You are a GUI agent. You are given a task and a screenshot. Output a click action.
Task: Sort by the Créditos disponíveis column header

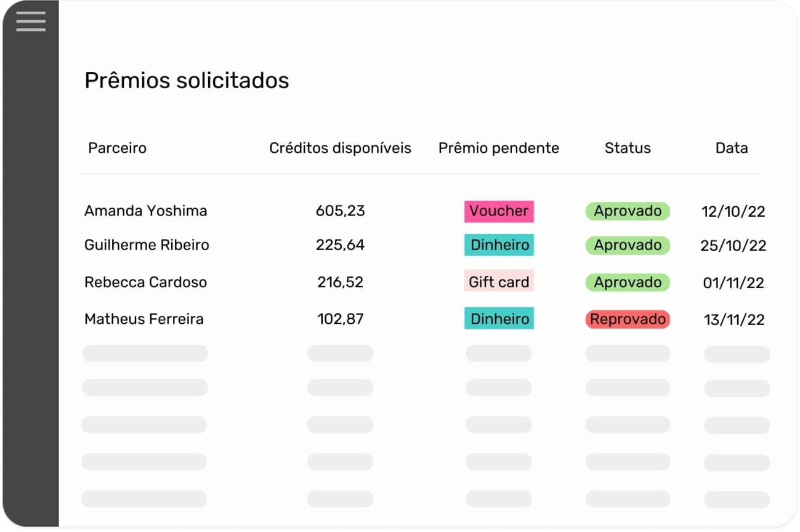tap(340, 148)
